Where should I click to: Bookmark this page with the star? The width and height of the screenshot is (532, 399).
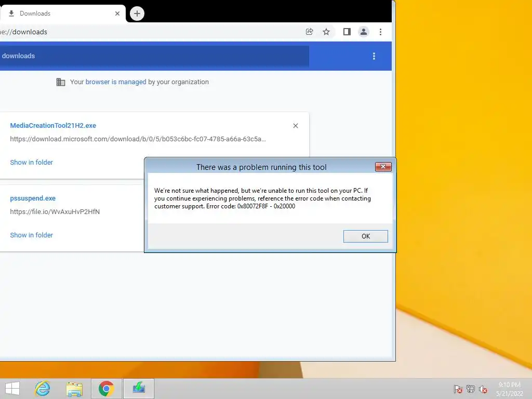(326, 32)
